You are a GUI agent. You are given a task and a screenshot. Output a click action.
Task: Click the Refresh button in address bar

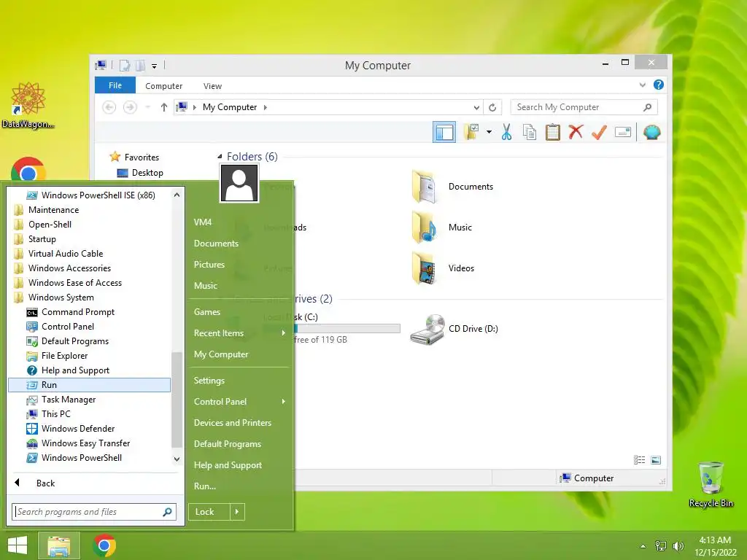492,108
